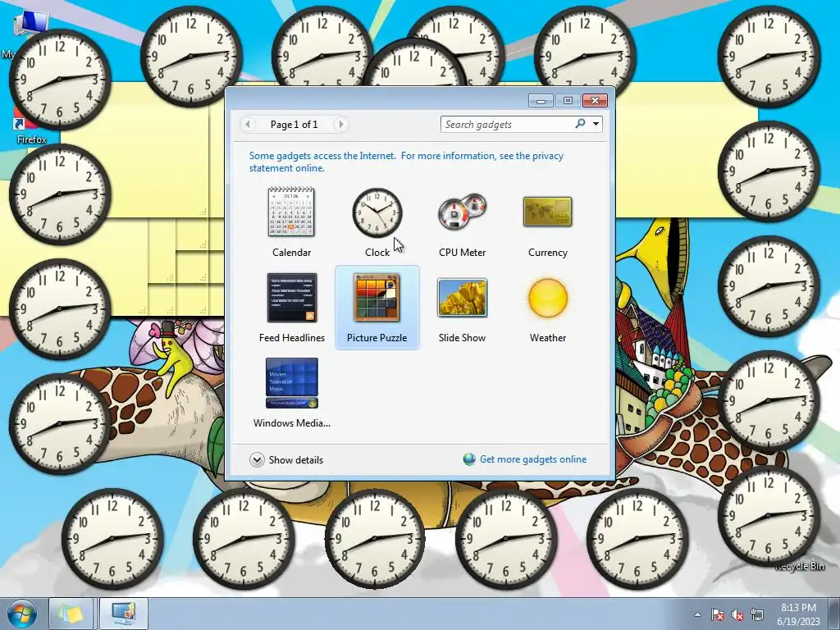Screen dimensions: 840x630
Task: Click the Calendar gadget label
Action: click(x=291, y=253)
